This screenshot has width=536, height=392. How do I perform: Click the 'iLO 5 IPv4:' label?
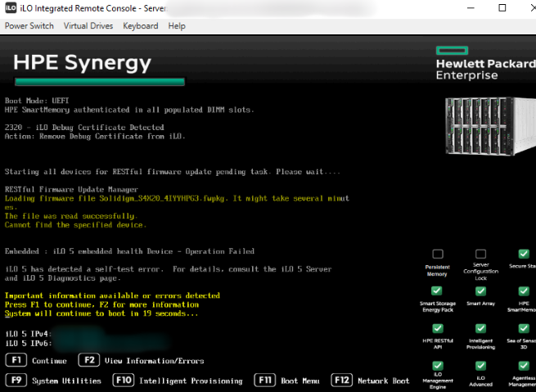click(28, 334)
